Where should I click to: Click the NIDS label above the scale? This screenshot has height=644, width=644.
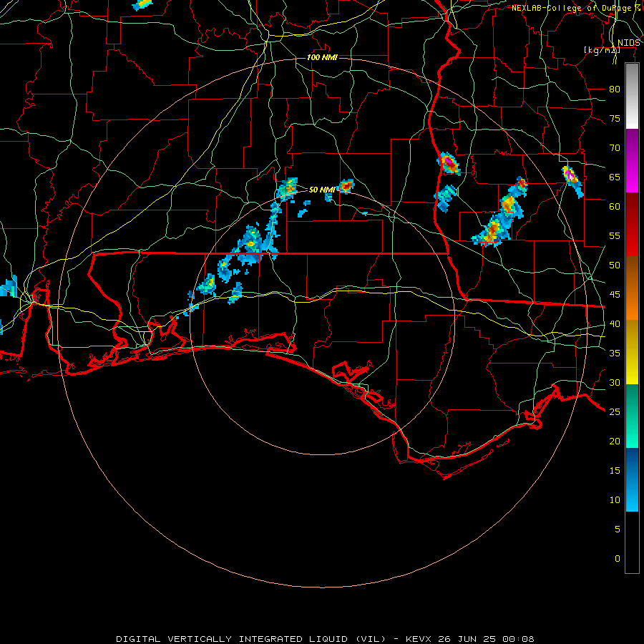coord(629,43)
